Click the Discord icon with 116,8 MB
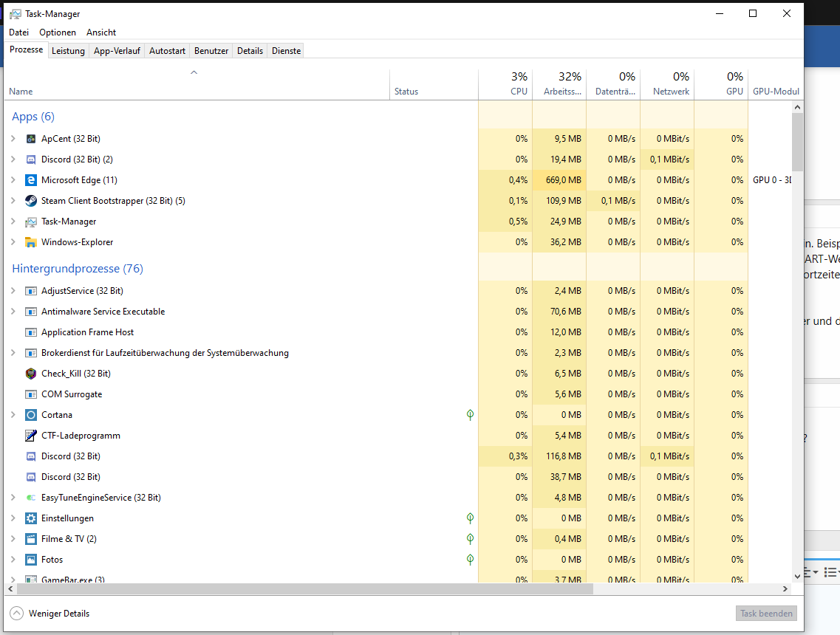The width and height of the screenshot is (840, 635). click(31, 457)
